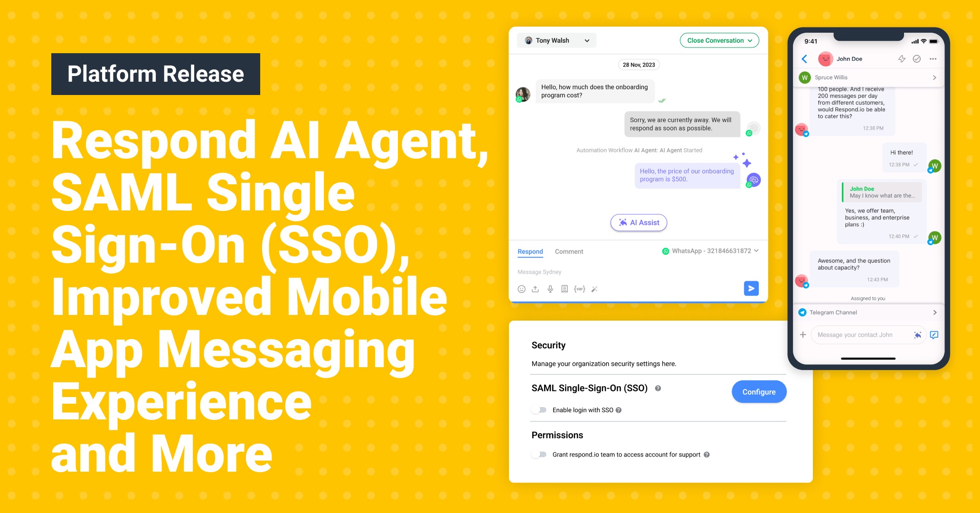Click Tony Walsh contact avatar thumbnail
Viewport: 980px width, 513px height.
(x=525, y=40)
